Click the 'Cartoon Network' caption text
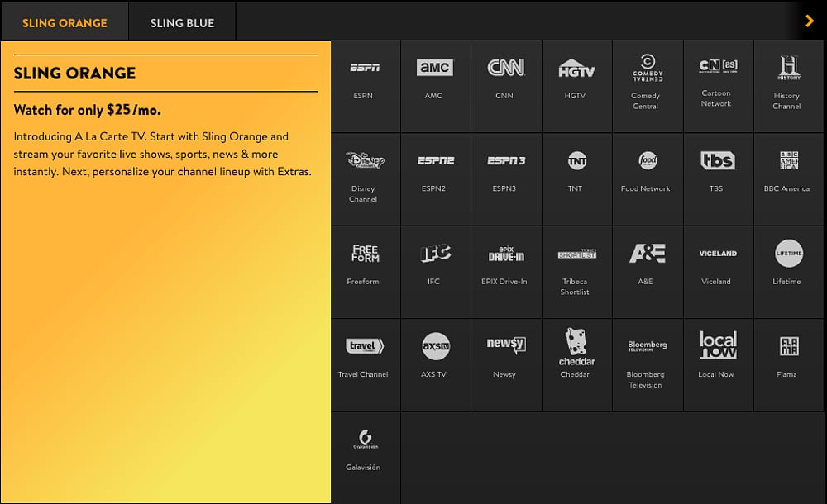 (x=715, y=98)
